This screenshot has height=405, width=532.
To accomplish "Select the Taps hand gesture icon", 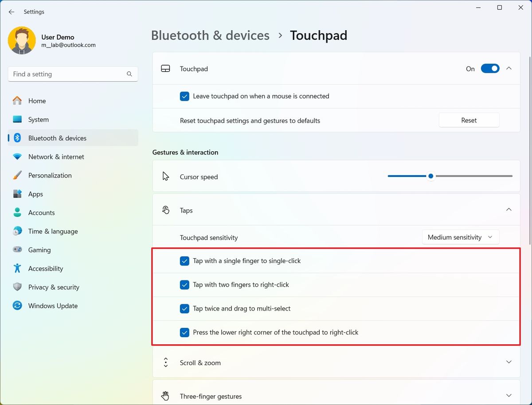I will 166,210.
